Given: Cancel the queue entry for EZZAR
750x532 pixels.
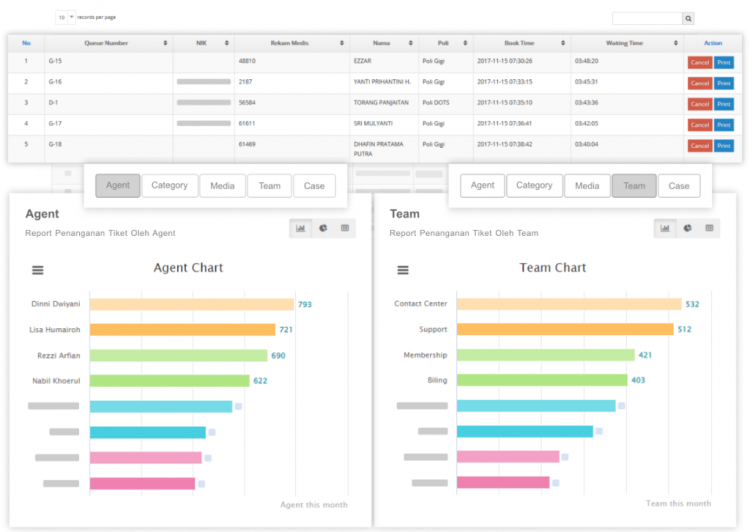Looking at the screenshot, I should click(x=700, y=62).
